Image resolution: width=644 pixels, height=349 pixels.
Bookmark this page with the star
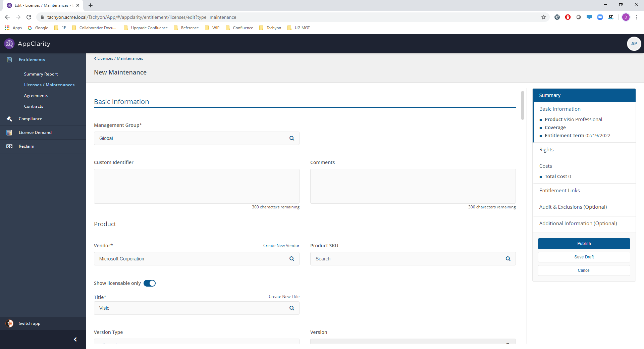pyautogui.click(x=544, y=17)
